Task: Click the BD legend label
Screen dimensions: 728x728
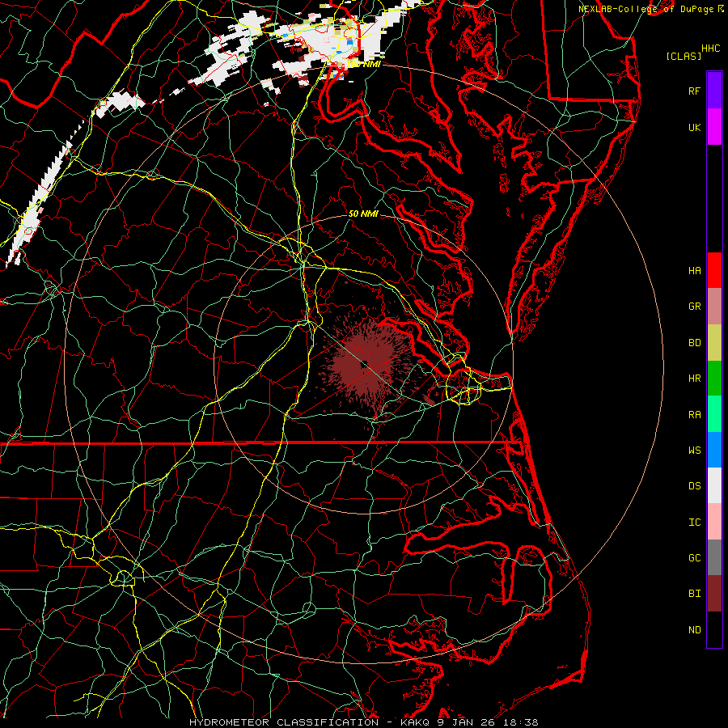Action: (694, 343)
